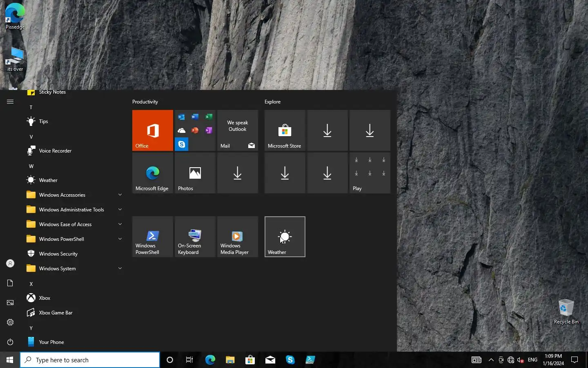This screenshot has width=588, height=368.
Task: Open the Office tile
Action: coord(152,130)
